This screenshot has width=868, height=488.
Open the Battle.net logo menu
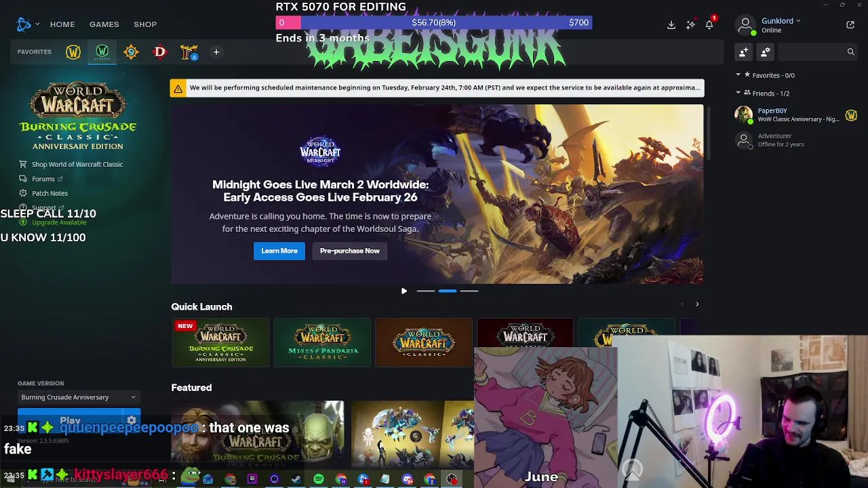pyautogui.click(x=24, y=24)
